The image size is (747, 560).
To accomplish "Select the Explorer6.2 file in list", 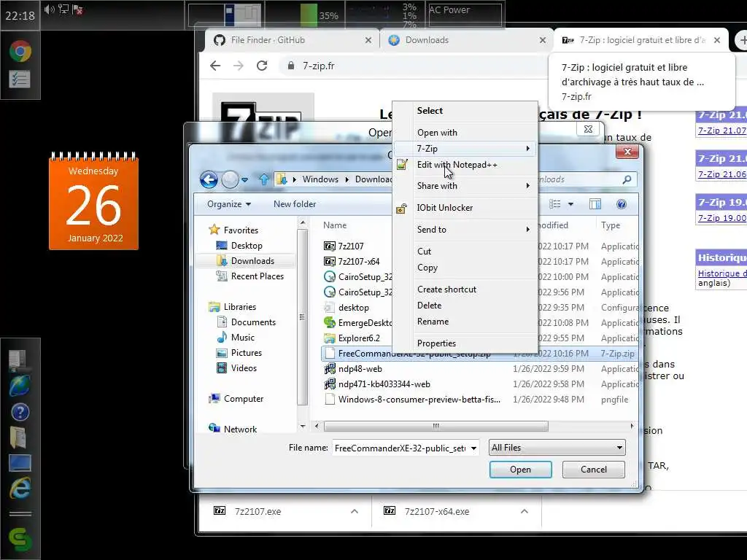I will (x=359, y=338).
